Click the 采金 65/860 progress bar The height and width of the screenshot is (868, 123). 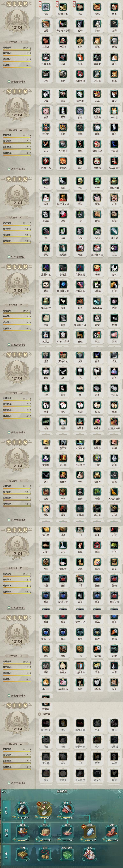click(x=23, y=817)
